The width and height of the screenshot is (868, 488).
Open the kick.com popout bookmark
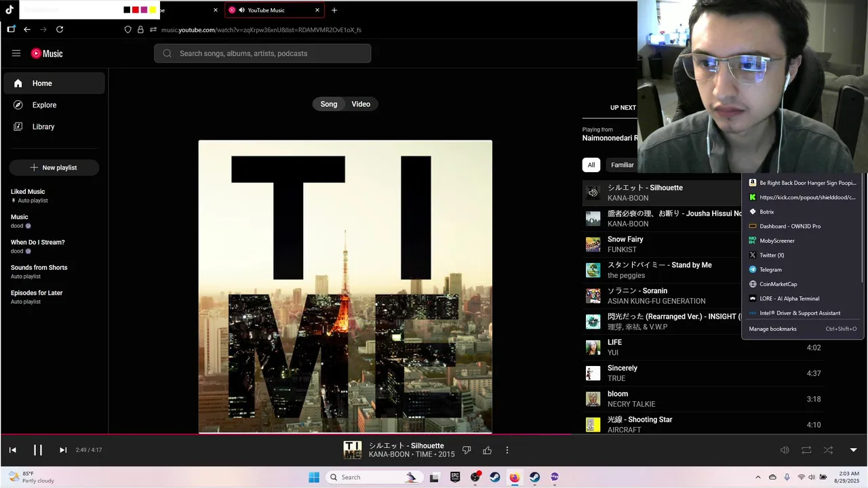click(802, 197)
